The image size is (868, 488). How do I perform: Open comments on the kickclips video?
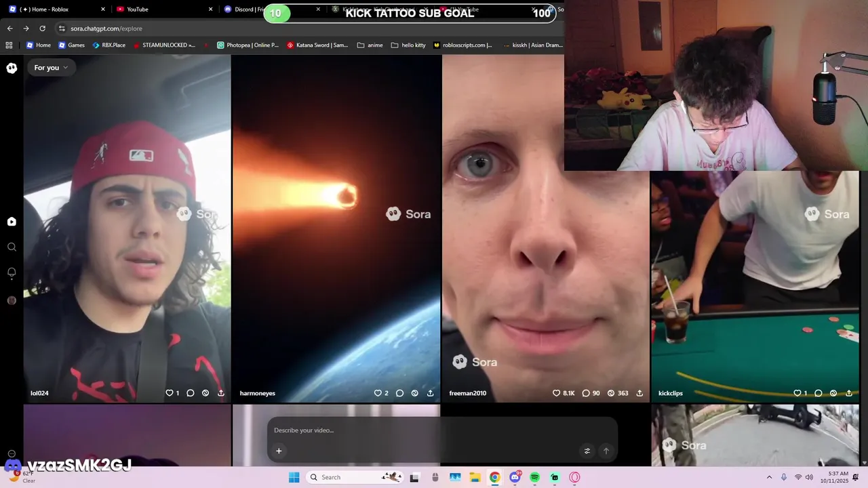[818, 393]
